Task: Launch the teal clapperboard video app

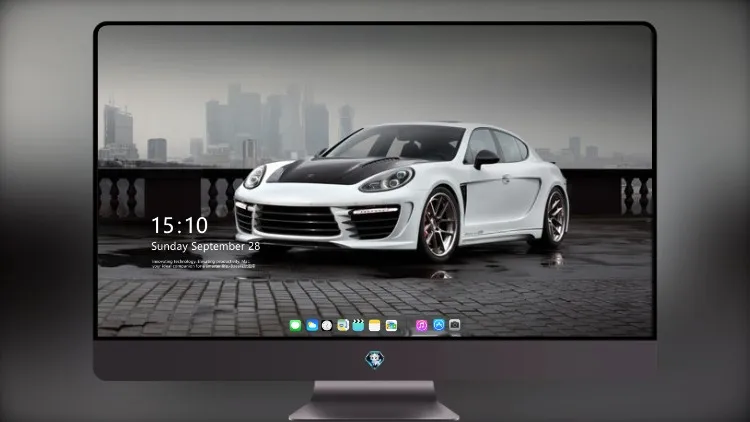Action: point(358,325)
